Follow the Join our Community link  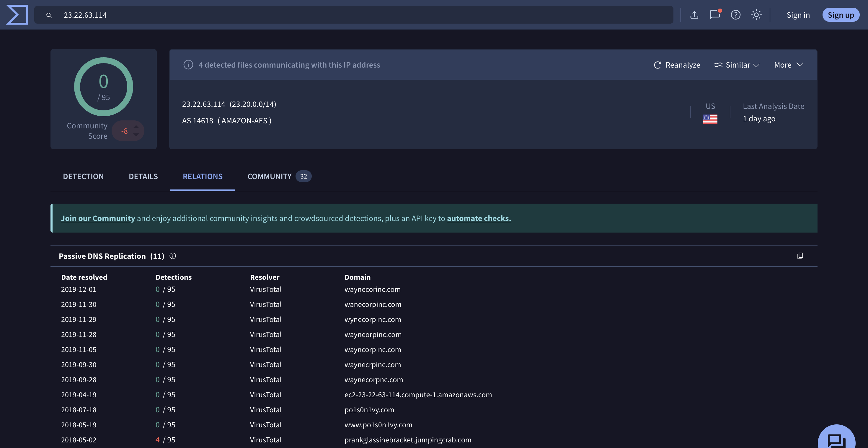coord(98,218)
